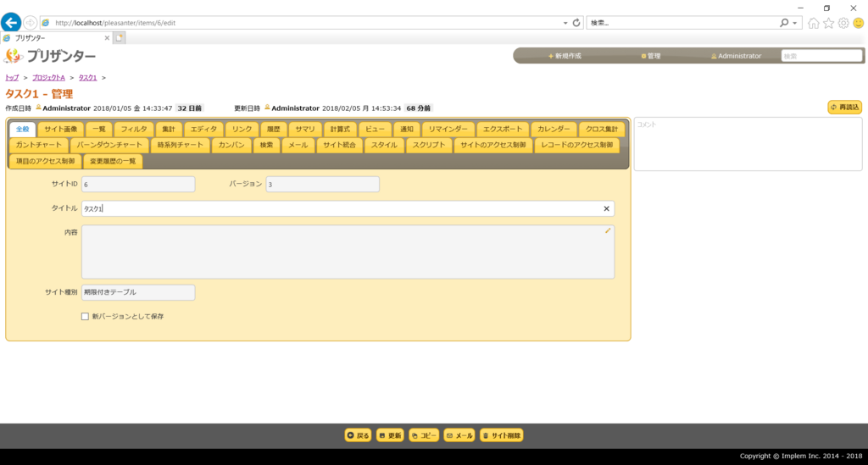Open the フィルタ tab

click(x=134, y=129)
